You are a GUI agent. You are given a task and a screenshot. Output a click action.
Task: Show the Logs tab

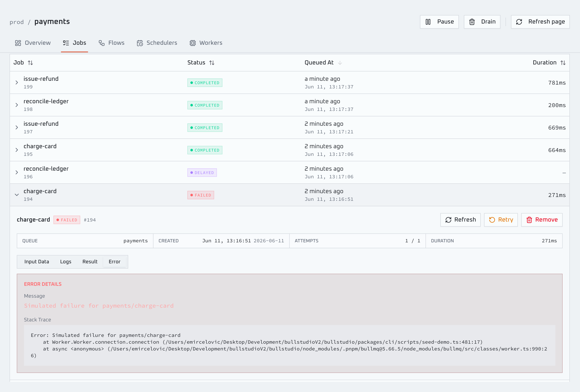point(66,262)
